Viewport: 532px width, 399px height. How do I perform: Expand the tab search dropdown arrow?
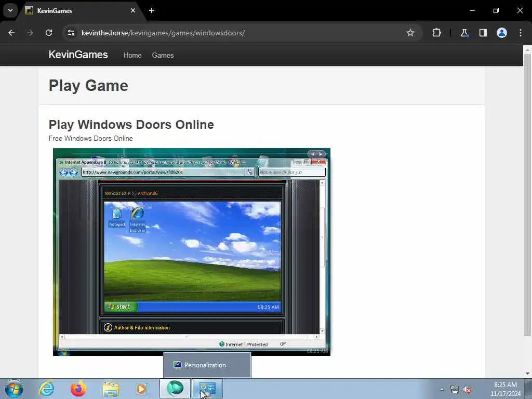coord(10,10)
